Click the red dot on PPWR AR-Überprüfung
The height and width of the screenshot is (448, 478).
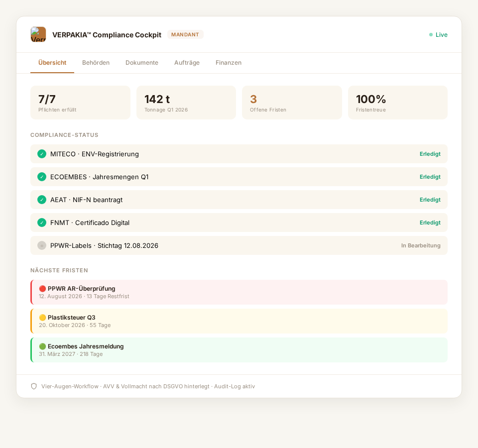[42, 289]
